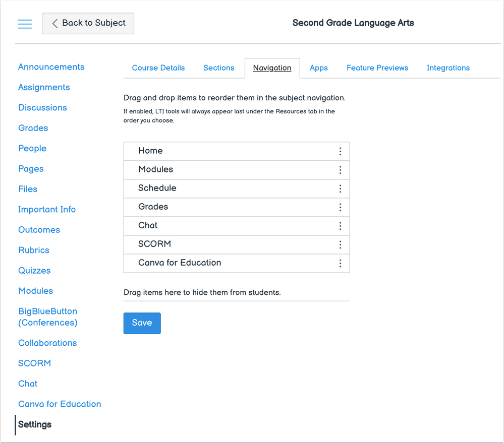Open Rubrics sidebar link
The image size is (504, 443).
[34, 250]
